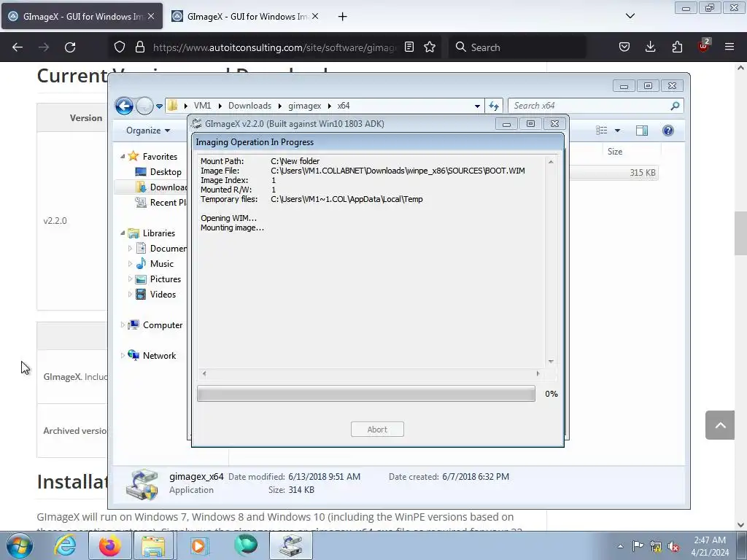Viewport: 747px width, 560px height.
Task: Click the autoitconsulting URL address field
Action: coord(274,47)
